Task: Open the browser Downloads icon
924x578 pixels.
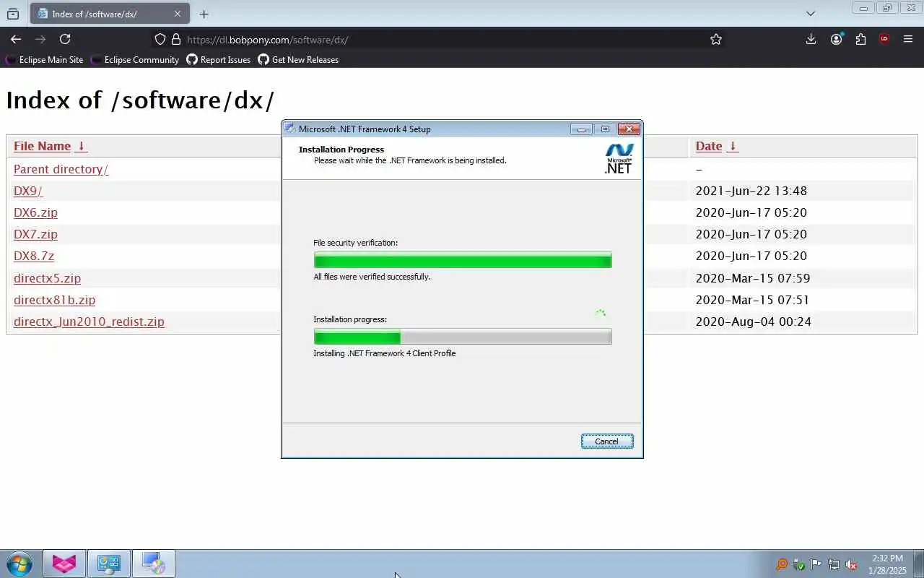Action: coord(811,39)
